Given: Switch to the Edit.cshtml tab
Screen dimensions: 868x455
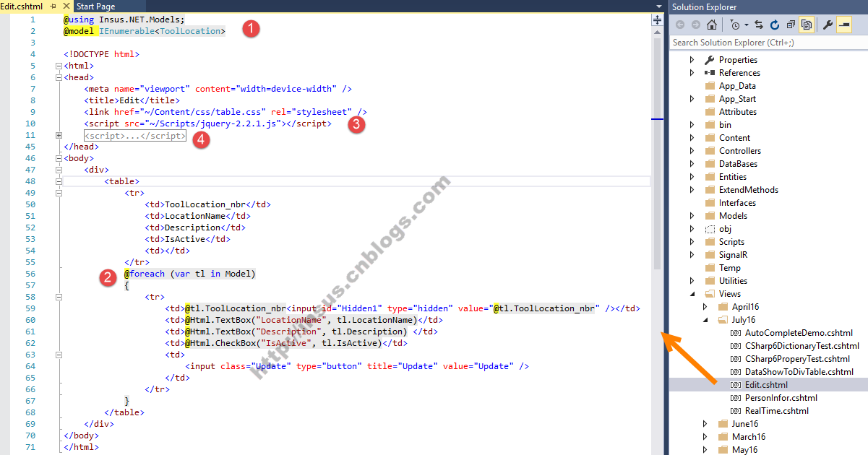Looking at the screenshot, I should (x=22, y=6).
